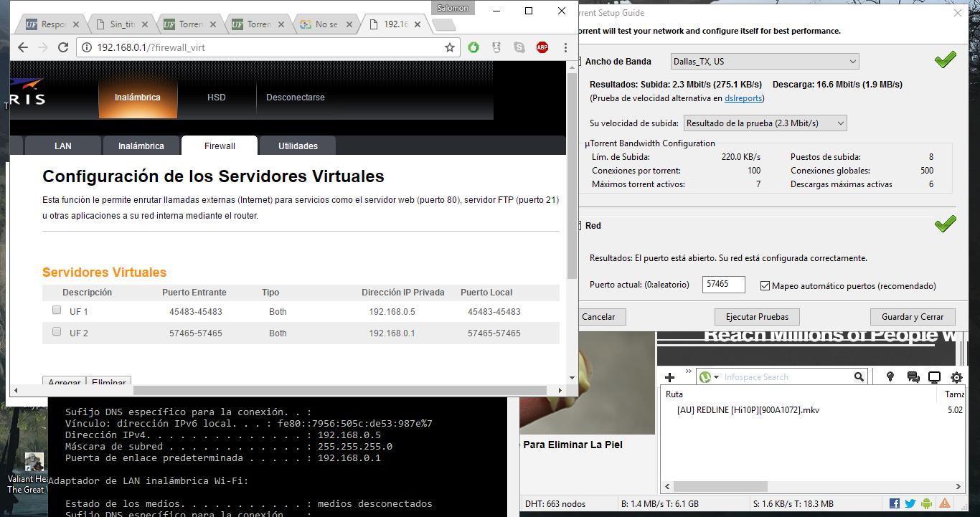Select the REDLINE .mkv file row
The height and width of the screenshot is (517, 980).
coord(813,410)
